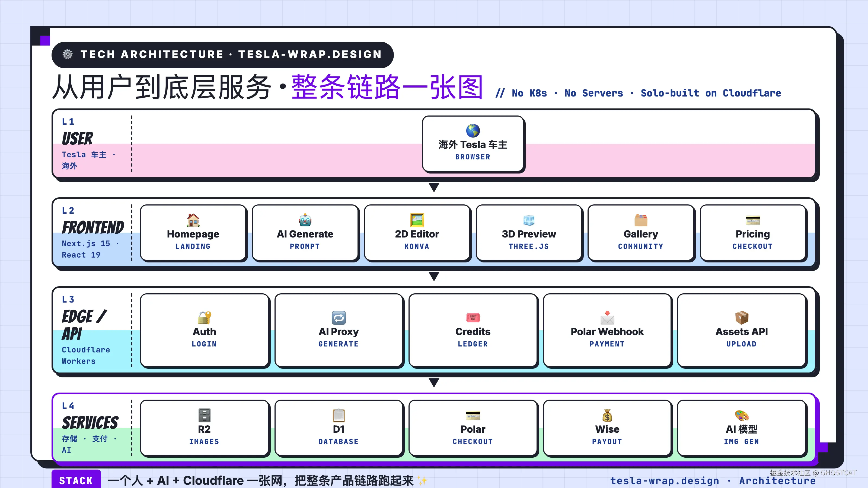
Task: Click the Polar CHECKOUT card title
Action: pyautogui.click(x=473, y=429)
